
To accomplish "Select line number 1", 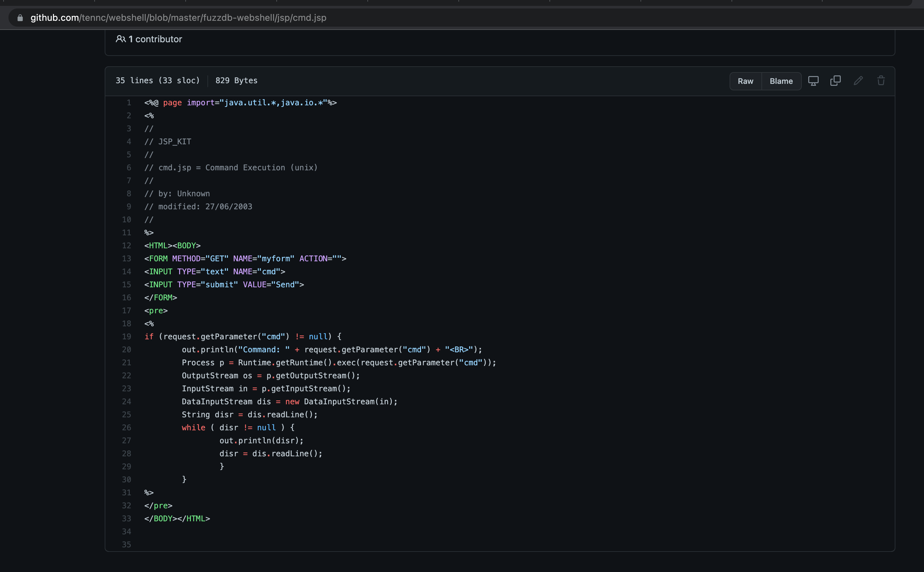I will [129, 102].
